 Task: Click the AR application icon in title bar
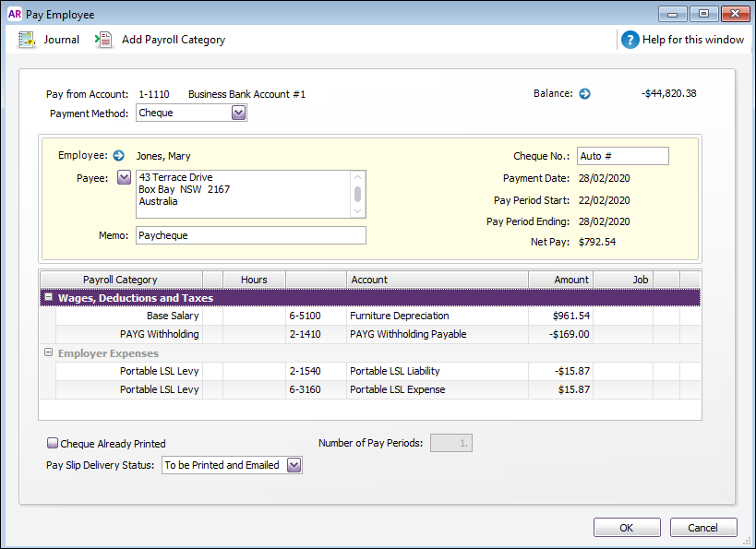(x=14, y=14)
